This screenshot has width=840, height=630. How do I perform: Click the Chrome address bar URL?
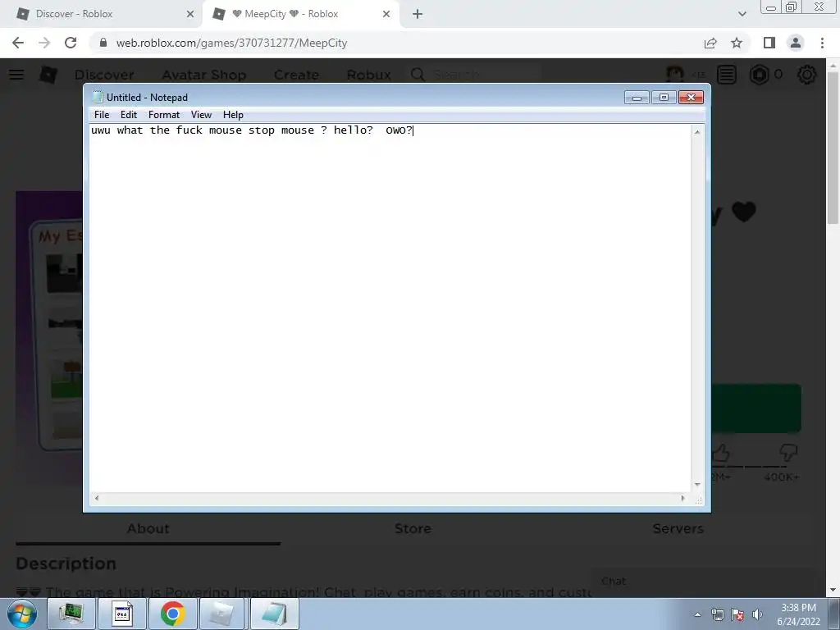pos(231,43)
